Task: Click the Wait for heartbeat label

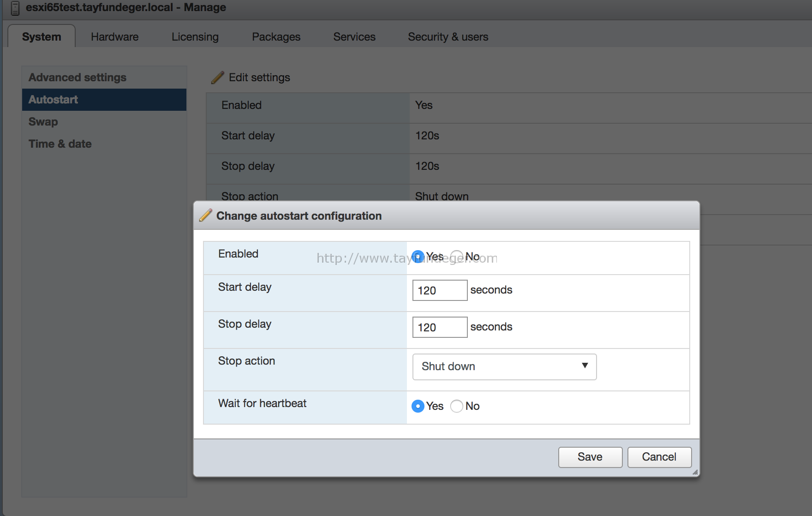Action: tap(262, 403)
